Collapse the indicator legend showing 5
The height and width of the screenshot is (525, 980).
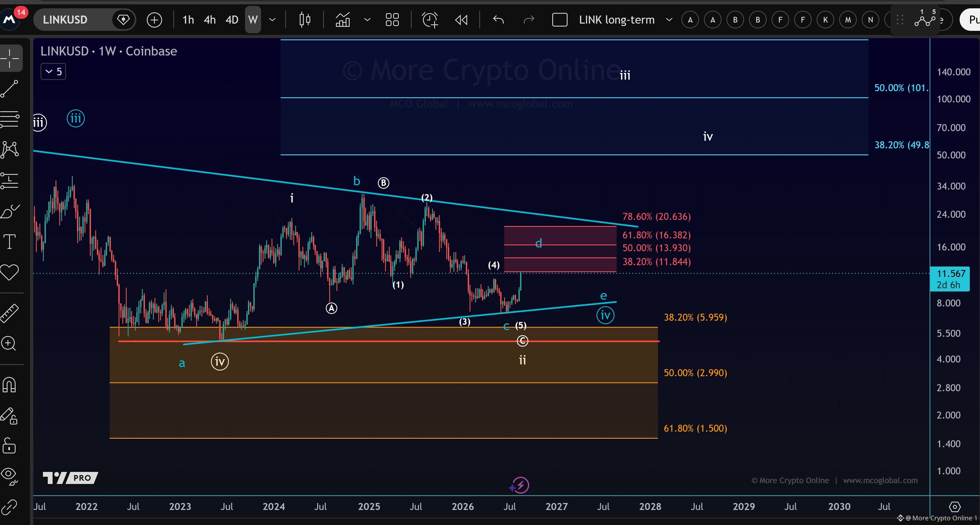pos(53,72)
